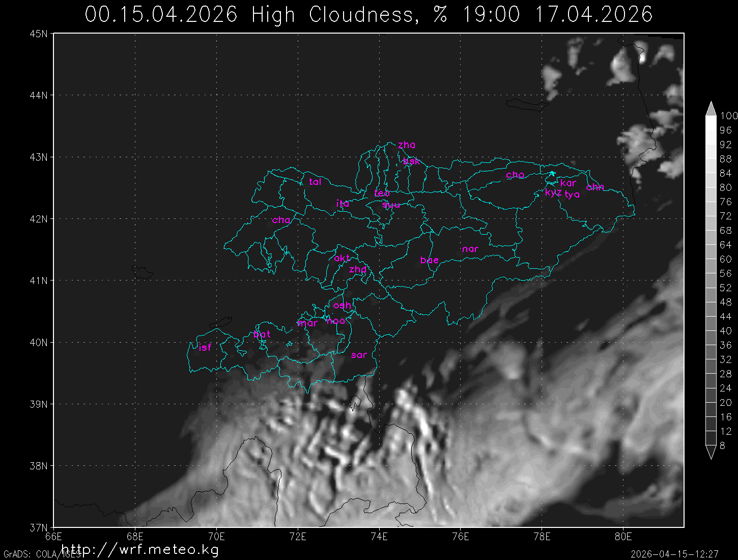The width and height of the screenshot is (738, 560).
Task: Click the 'osh' station label
Action: pos(342,305)
